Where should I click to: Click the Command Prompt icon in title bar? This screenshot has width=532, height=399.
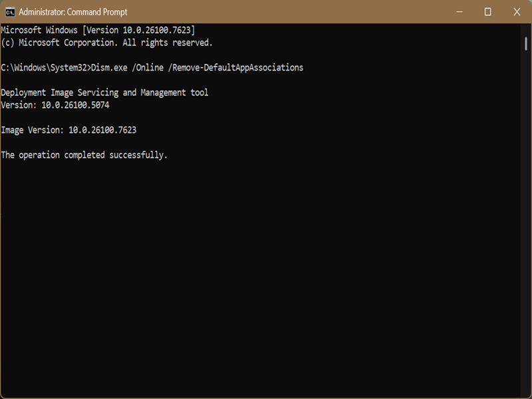point(9,12)
